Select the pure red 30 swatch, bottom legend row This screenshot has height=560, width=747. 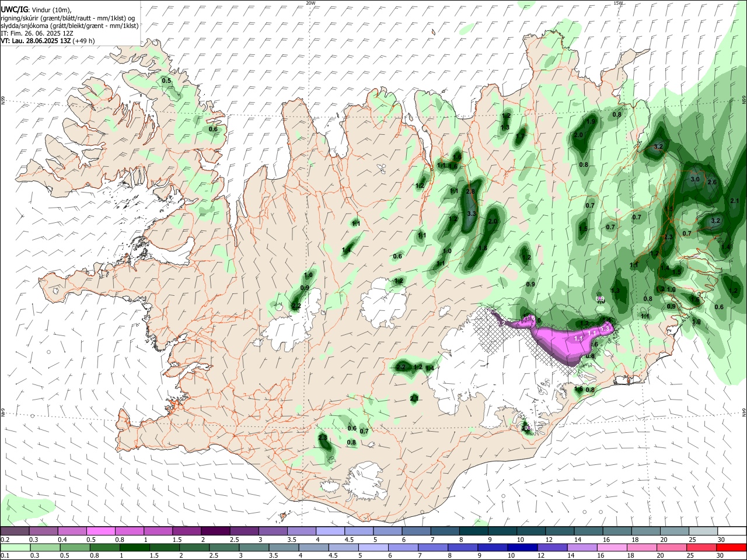732,548
